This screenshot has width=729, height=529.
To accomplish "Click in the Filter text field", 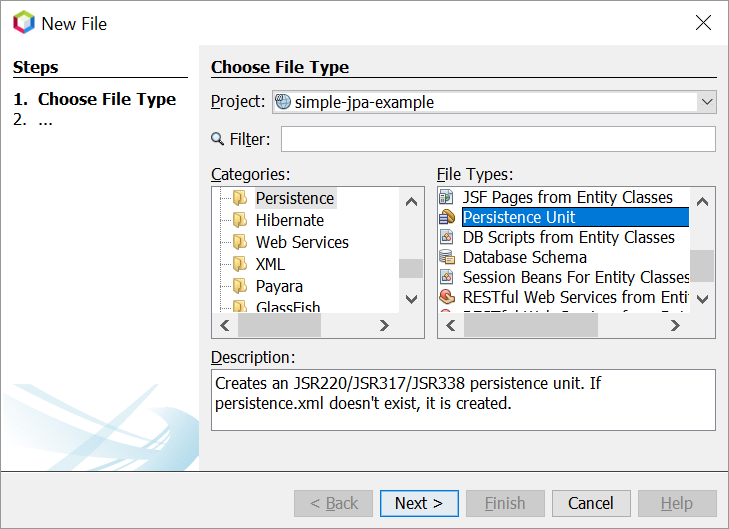I will point(498,139).
